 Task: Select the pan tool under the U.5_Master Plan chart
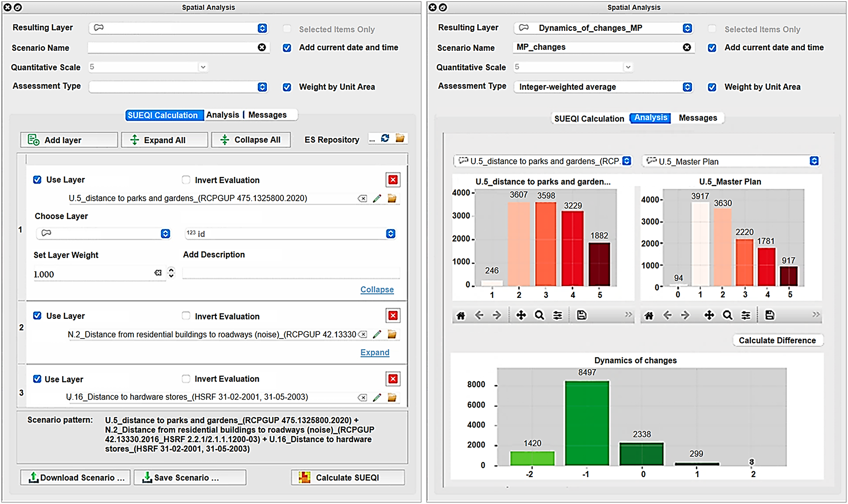click(709, 316)
